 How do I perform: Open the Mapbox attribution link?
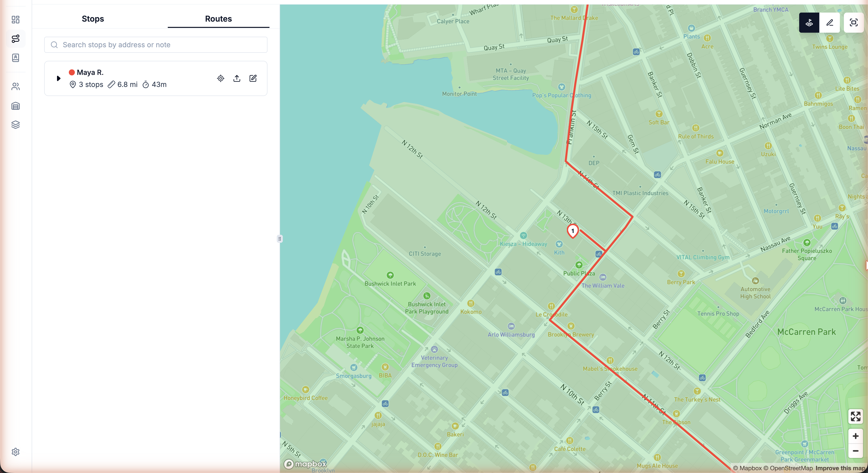coord(747,468)
